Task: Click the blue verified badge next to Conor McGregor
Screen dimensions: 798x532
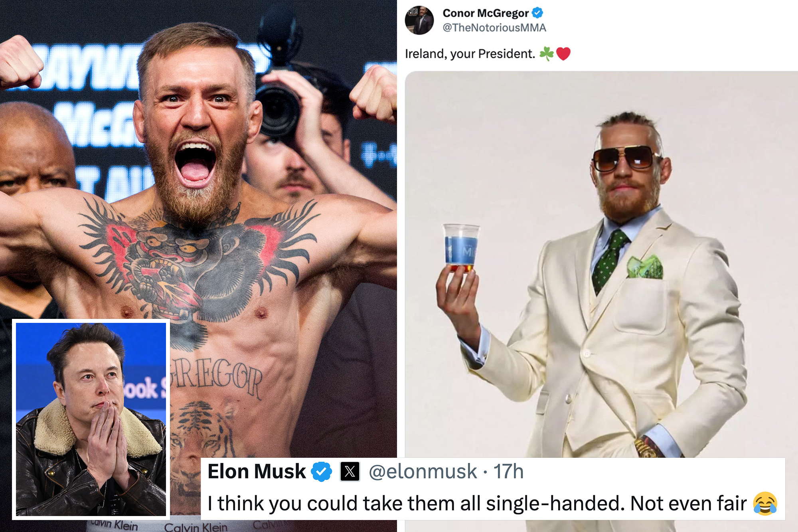Action: (x=537, y=13)
